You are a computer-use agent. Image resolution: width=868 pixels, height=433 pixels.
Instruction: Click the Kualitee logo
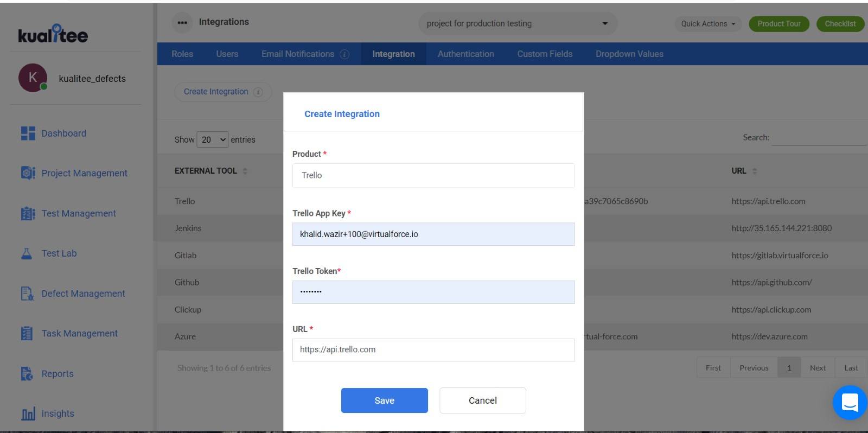[x=53, y=34]
